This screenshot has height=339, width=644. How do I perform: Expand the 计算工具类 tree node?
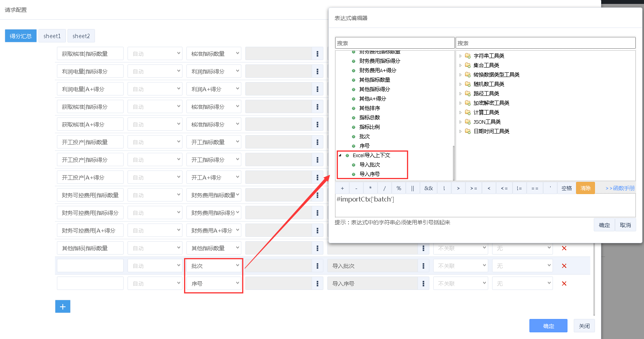click(x=460, y=112)
